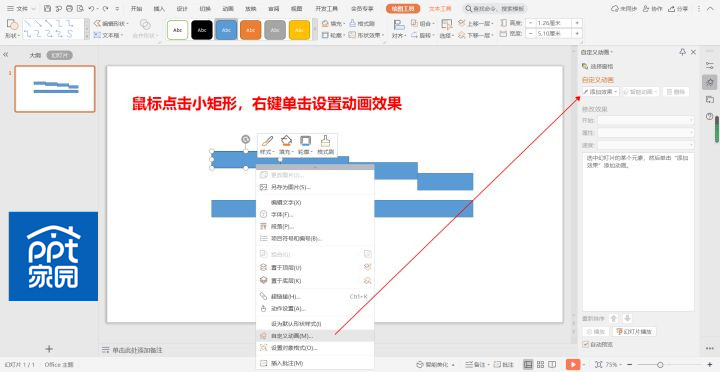Click the Print Preview icon in quick access toolbar
This screenshot has height=372, width=720.
80,8
